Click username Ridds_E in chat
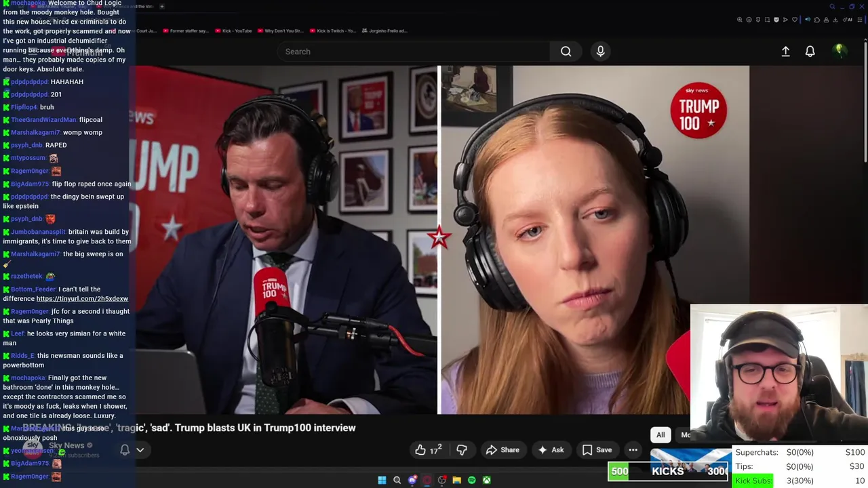 pyautogui.click(x=22, y=356)
